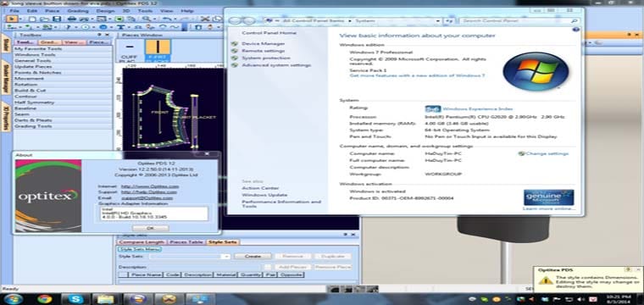The height and width of the screenshot is (305, 644).
Task: Click the Create style set button
Action: click(253, 256)
